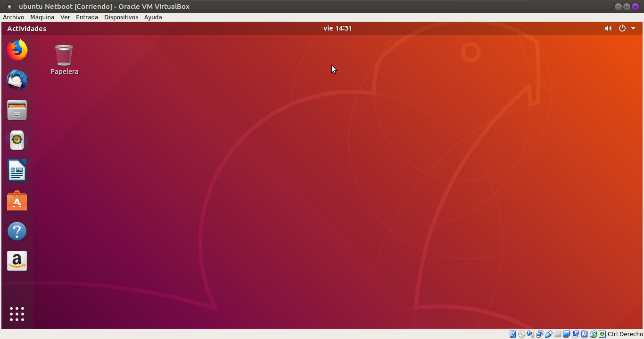Click the network adapters status icon

(539, 334)
